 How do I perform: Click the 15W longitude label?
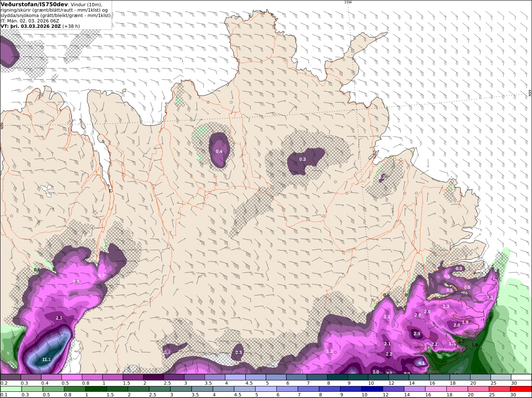347,2
